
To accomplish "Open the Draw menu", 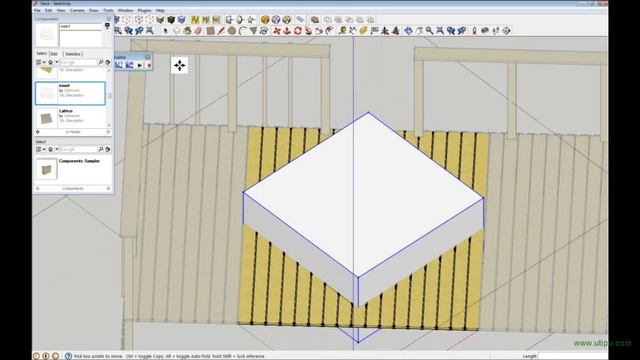I will 93,10.
